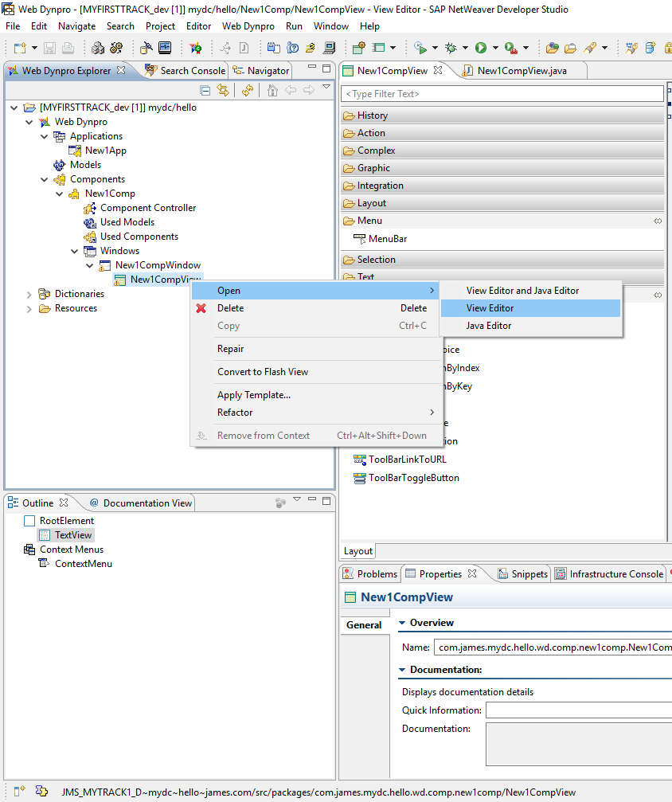Click the New1App application icon
This screenshot has width=672, height=802.
pyautogui.click(x=75, y=151)
